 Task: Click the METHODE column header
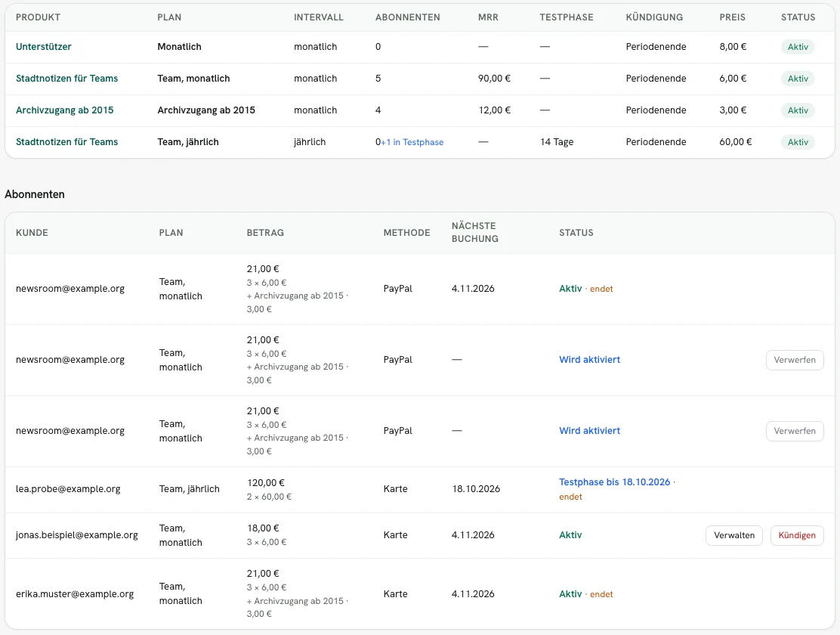pyautogui.click(x=406, y=232)
